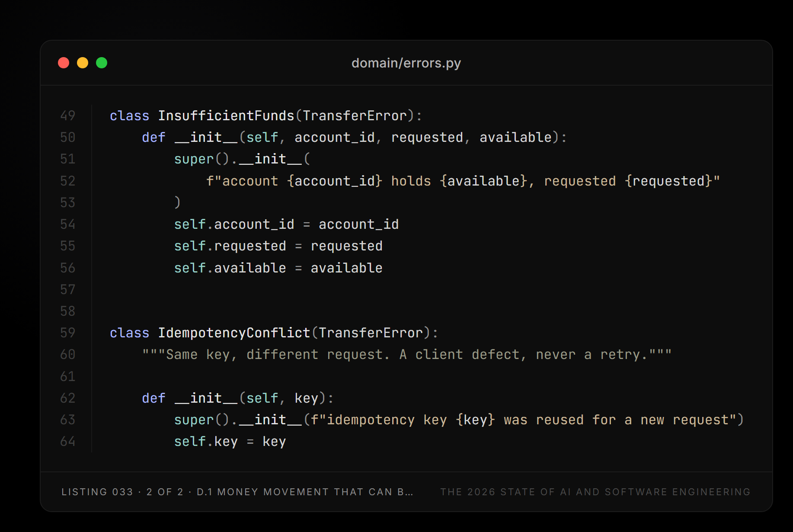Viewport: 793px width, 532px height.
Task: Click self.account_id assignment on line 54
Action: click(286, 224)
